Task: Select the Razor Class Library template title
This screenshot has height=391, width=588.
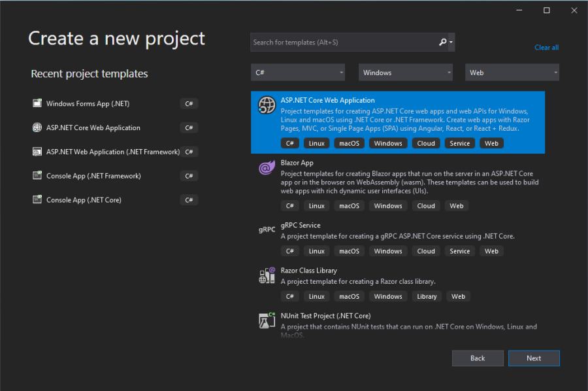Action: [x=308, y=271]
